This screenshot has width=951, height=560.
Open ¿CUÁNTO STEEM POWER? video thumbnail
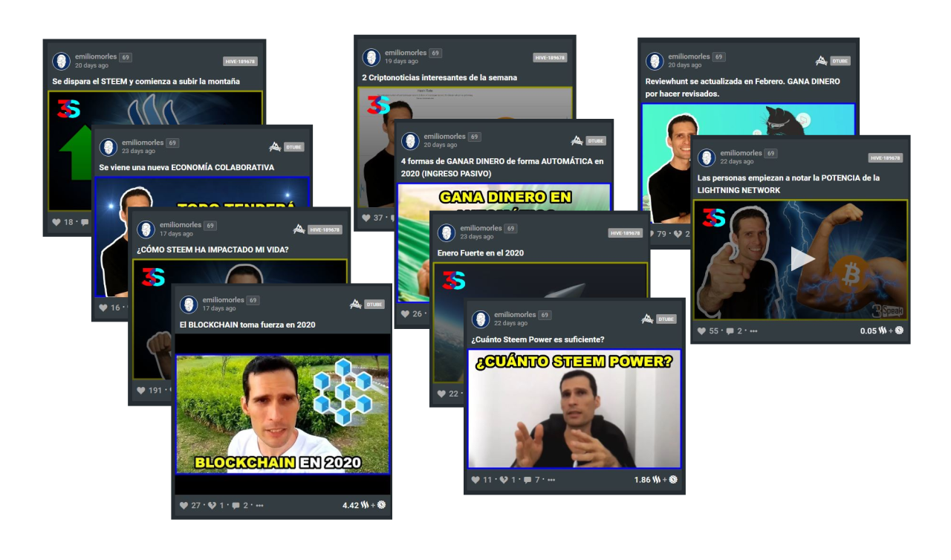[574, 408]
